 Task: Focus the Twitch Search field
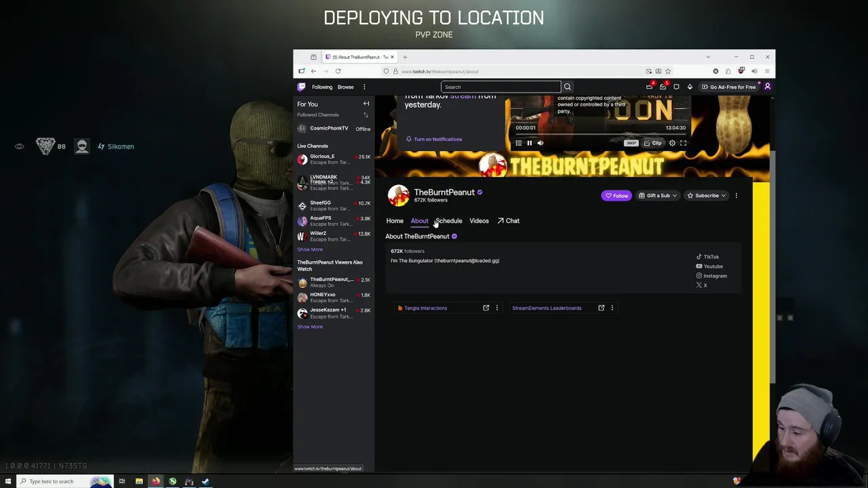click(x=500, y=87)
